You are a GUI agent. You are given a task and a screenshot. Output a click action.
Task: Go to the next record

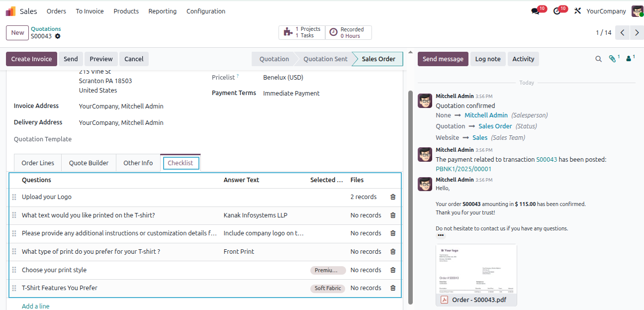pos(637,33)
